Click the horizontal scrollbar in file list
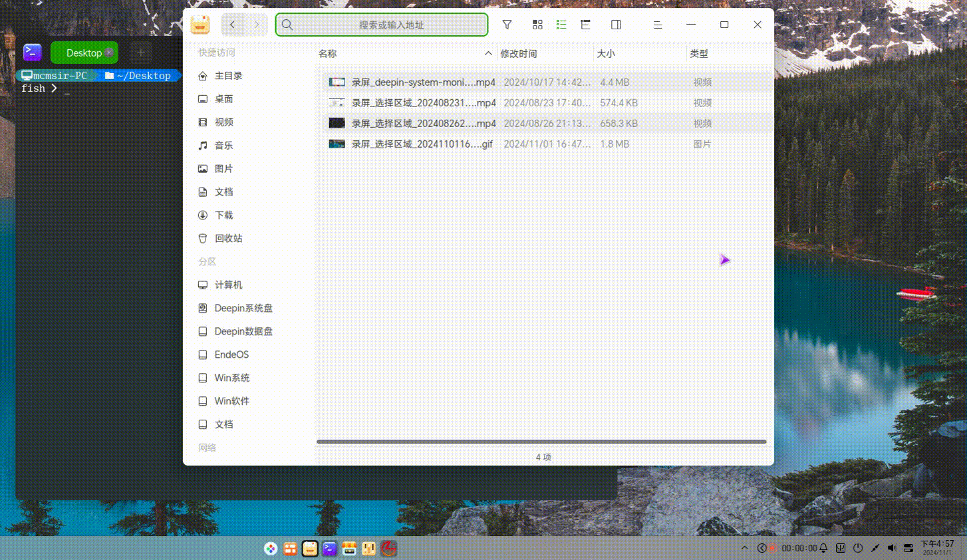The height and width of the screenshot is (560, 967). pos(541,442)
